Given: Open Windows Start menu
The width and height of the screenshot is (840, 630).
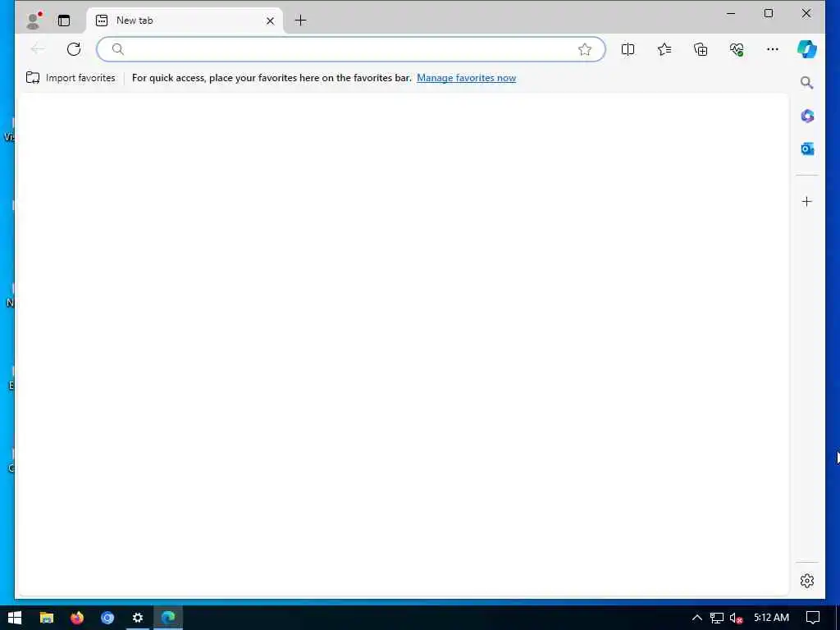Looking at the screenshot, I should click(15, 618).
